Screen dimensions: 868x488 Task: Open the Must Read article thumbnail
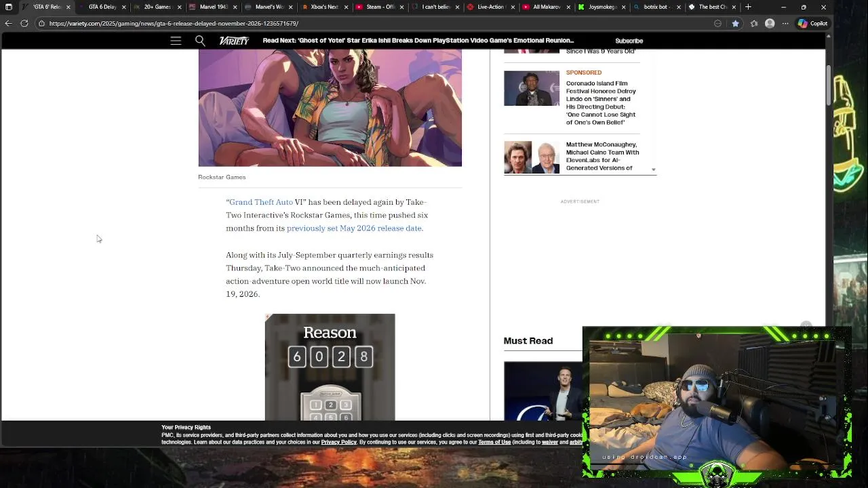pos(542,391)
